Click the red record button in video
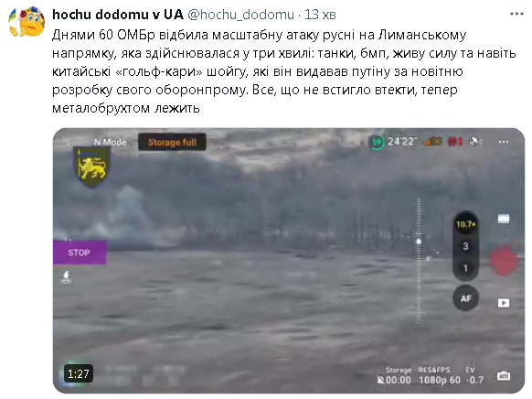Screen dimensions: 532x399 coord(504,261)
